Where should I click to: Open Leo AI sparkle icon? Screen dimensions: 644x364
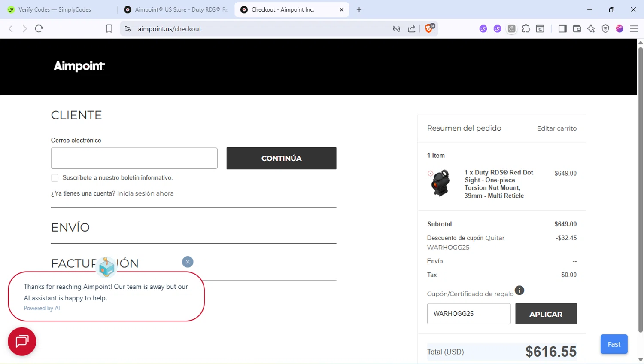pos(591,29)
